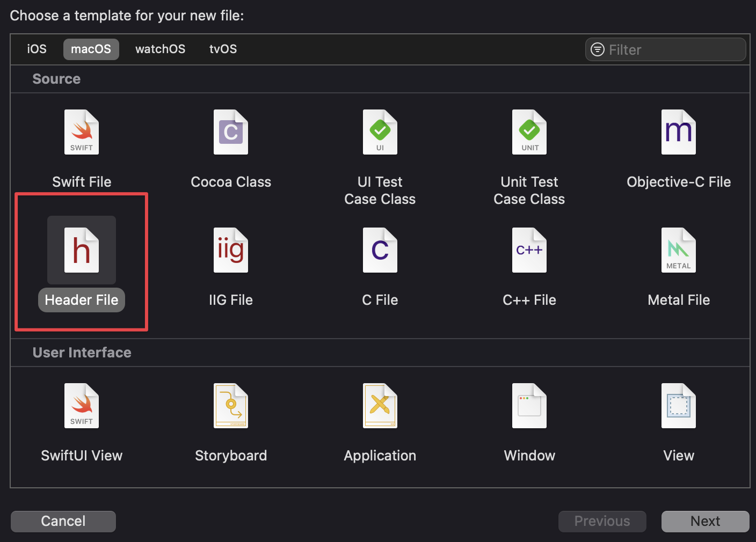This screenshot has height=542, width=756.
Task: Focus the Filter text field
Action: tap(666, 49)
